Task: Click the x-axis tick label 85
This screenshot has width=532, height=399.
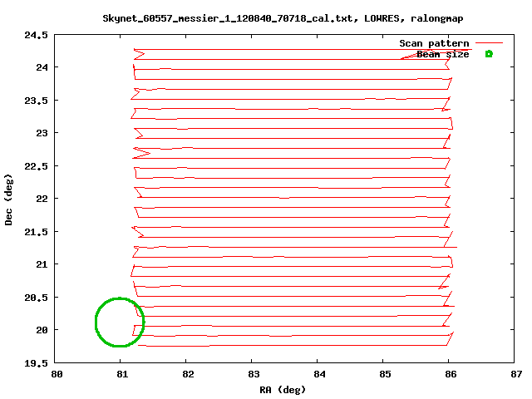Action: (x=385, y=374)
